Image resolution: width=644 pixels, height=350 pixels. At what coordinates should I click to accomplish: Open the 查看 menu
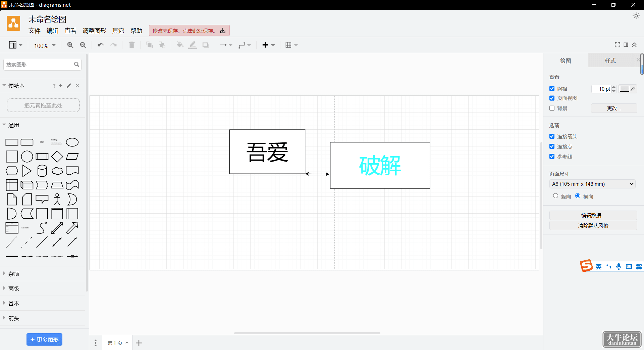(70, 31)
